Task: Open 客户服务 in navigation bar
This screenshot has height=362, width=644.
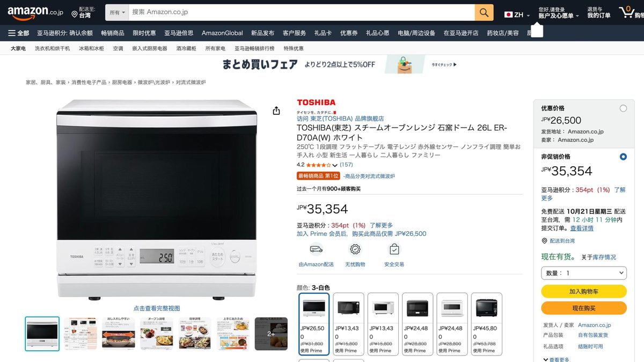Action: tap(294, 33)
